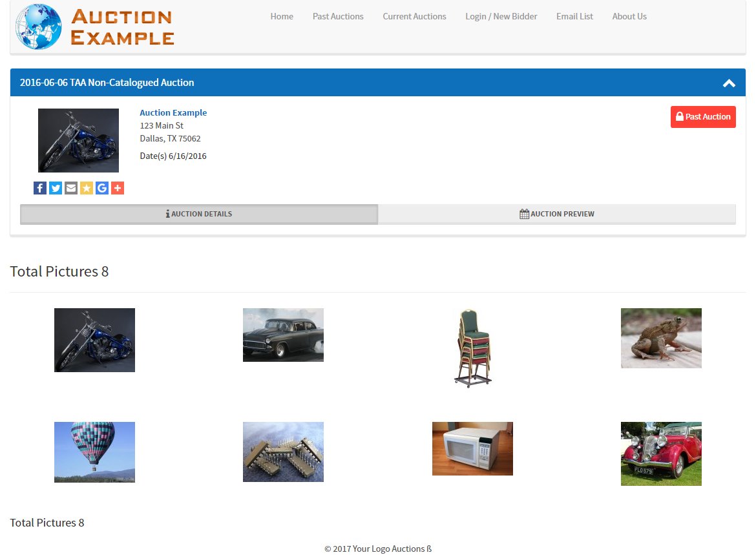Open the microchips picture

[x=283, y=452]
